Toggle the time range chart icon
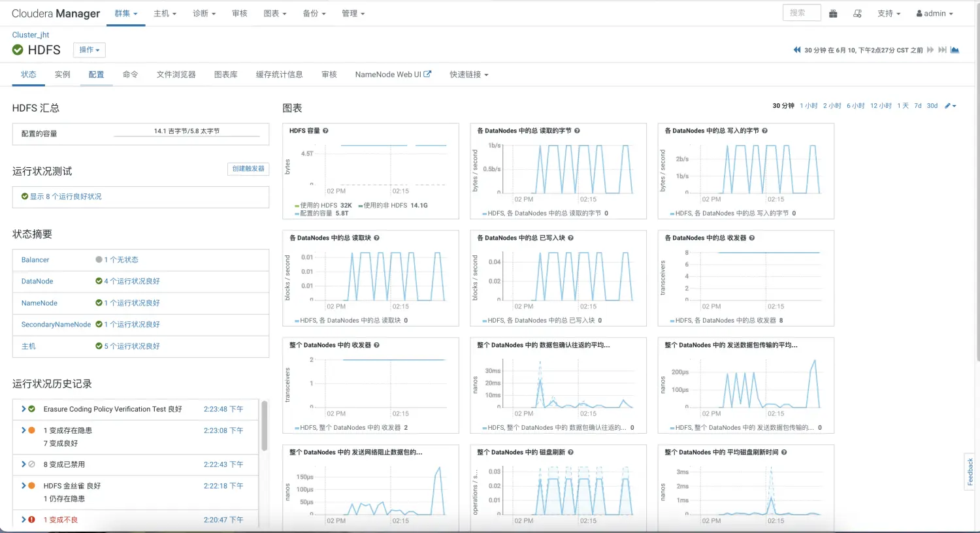This screenshot has width=980, height=533. click(x=955, y=50)
